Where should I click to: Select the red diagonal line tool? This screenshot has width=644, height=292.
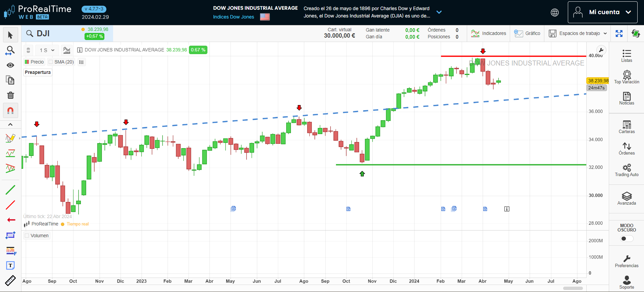point(10,205)
